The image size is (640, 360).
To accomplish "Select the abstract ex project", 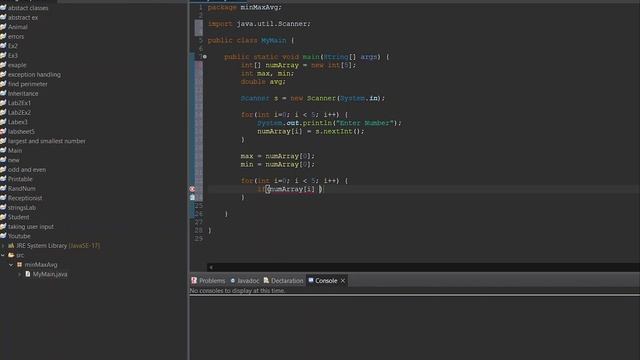I will [x=23, y=18].
